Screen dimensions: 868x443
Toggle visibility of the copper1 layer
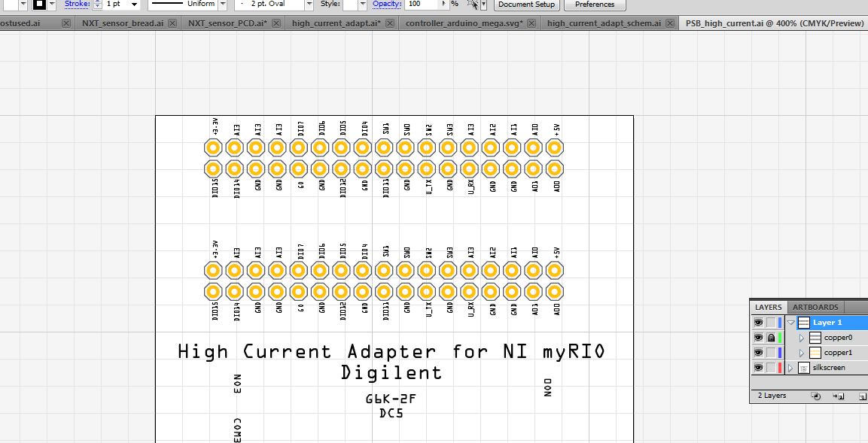tap(758, 352)
